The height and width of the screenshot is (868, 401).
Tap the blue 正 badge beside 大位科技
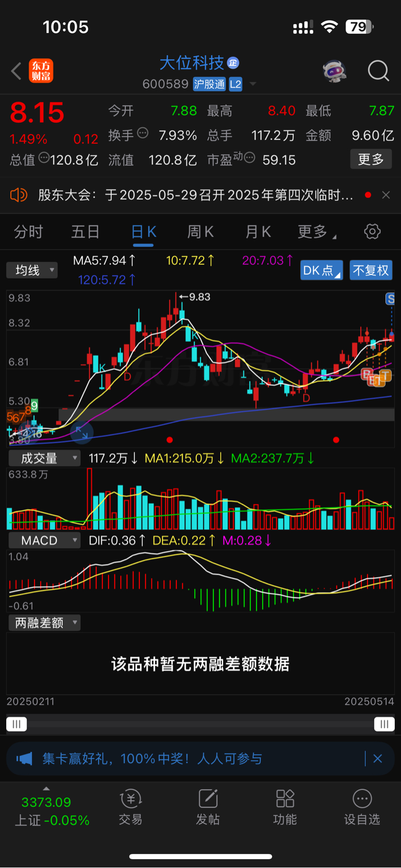[233, 63]
